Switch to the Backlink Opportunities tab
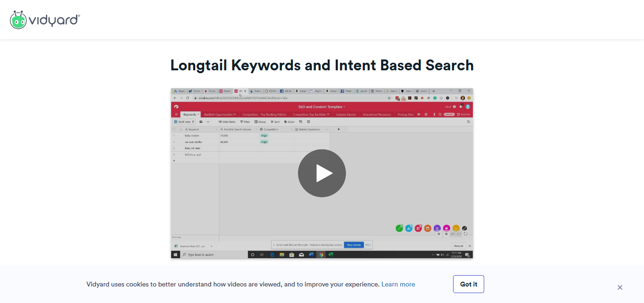 click(x=220, y=114)
